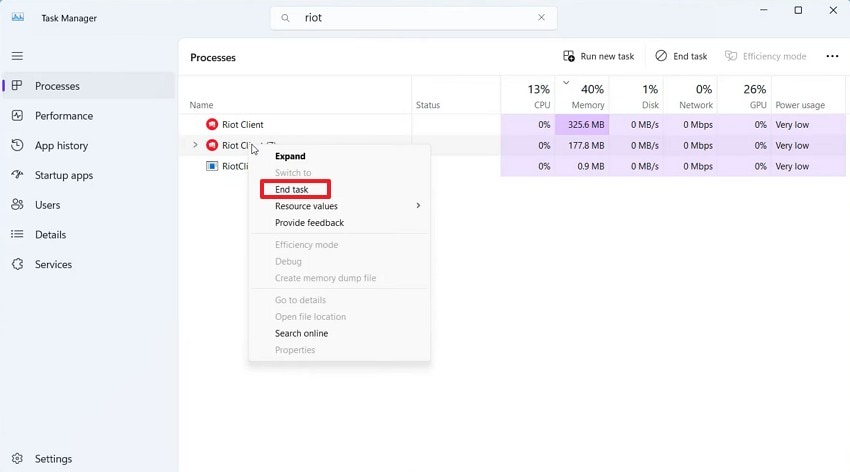850x472 pixels.
Task: Open Startup apps section
Action: pyautogui.click(x=63, y=175)
